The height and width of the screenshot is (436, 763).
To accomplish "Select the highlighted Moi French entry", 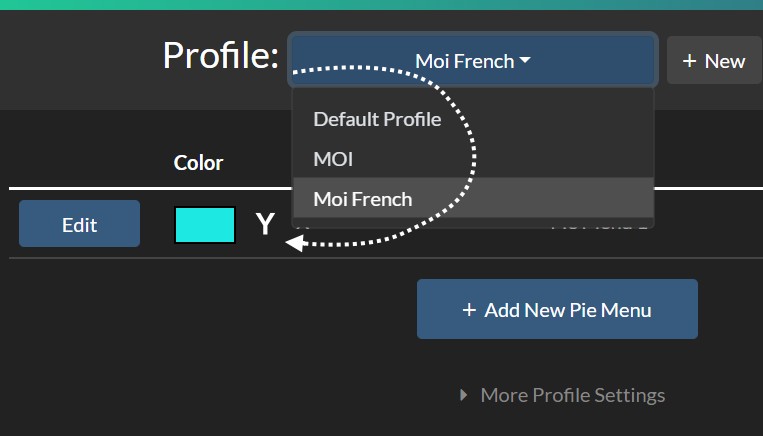I will coord(473,199).
